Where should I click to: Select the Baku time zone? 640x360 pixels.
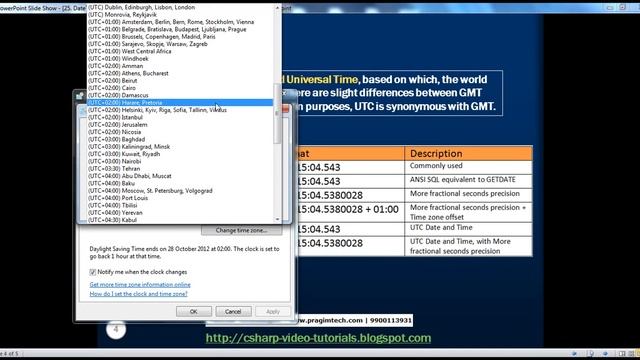(x=180, y=184)
